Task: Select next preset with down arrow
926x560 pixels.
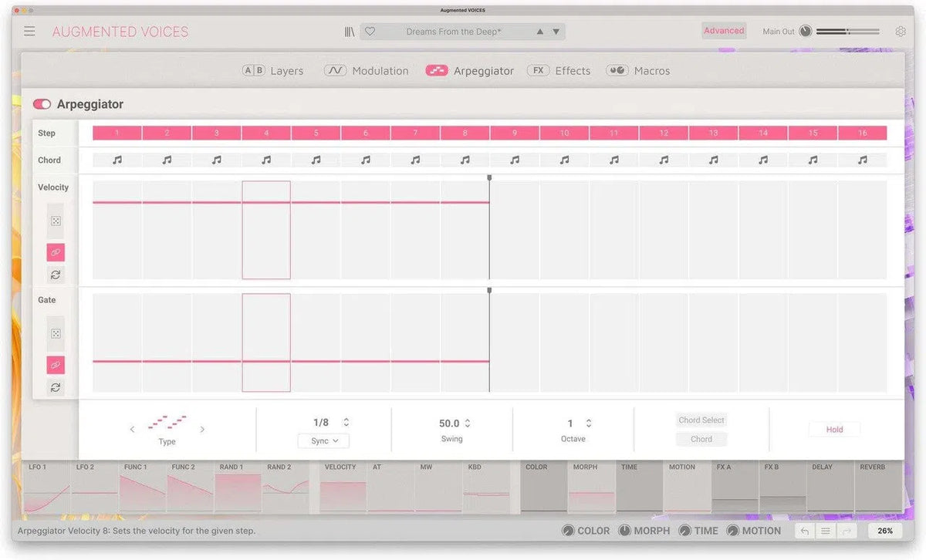Action: pyautogui.click(x=556, y=32)
